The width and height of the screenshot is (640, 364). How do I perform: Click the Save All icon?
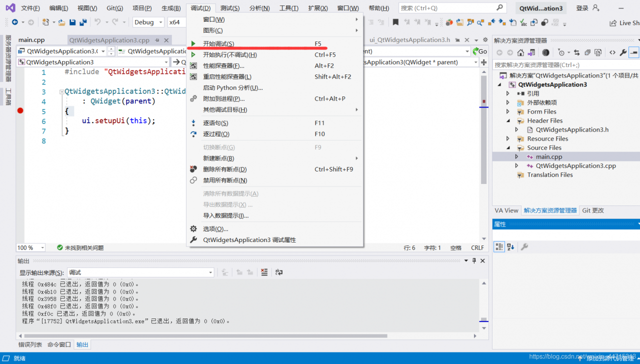click(x=83, y=22)
